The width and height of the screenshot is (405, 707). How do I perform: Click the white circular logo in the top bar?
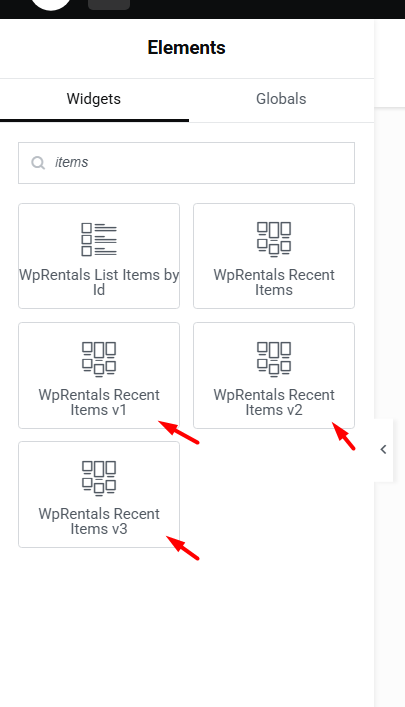click(51, 5)
